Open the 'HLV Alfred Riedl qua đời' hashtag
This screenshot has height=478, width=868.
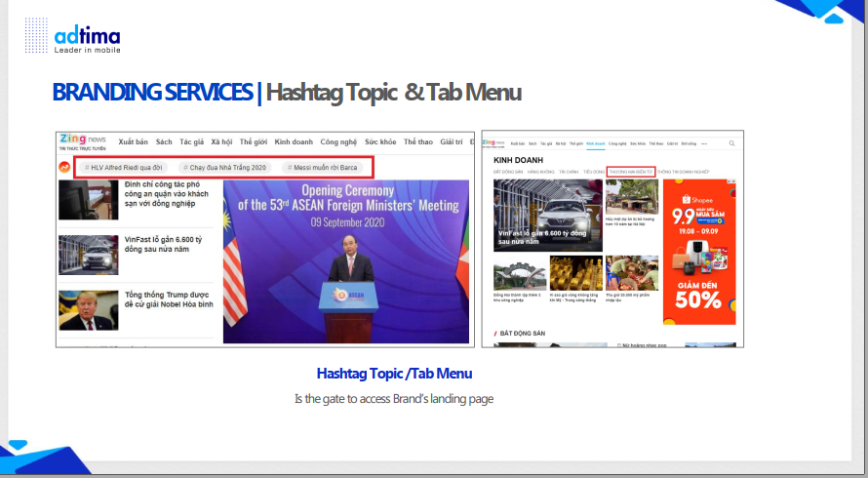(x=123, y=167)
